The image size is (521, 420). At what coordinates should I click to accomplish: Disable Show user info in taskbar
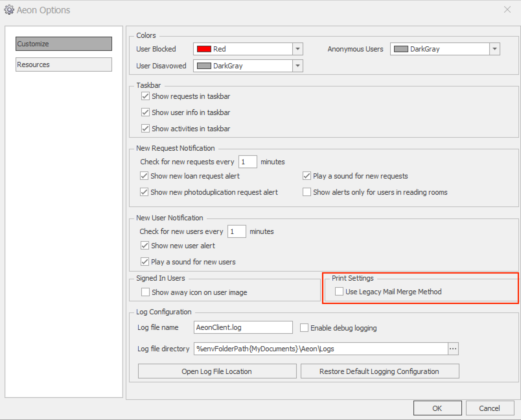145,112
